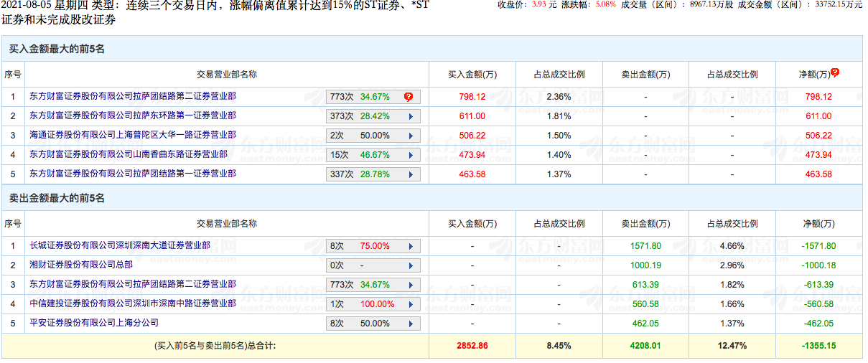Click 卖出金额最大的前5名 section header

57,198
